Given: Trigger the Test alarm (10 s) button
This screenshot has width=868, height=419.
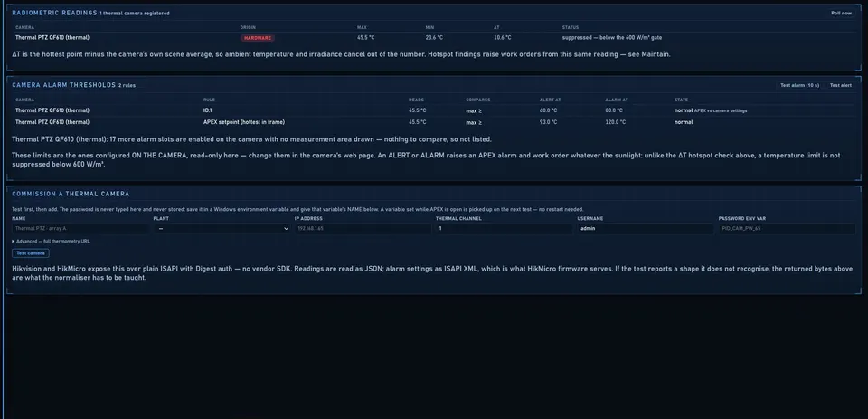Looking at the screenshot, I should click(x=799, y=85).
